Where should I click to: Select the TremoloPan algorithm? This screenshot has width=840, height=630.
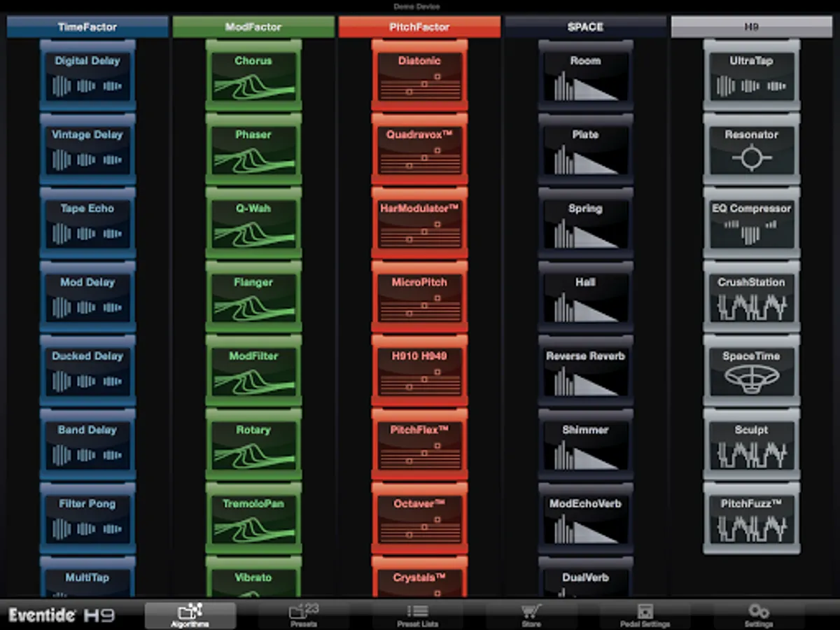pyautogui.click(x=253, y=519)
